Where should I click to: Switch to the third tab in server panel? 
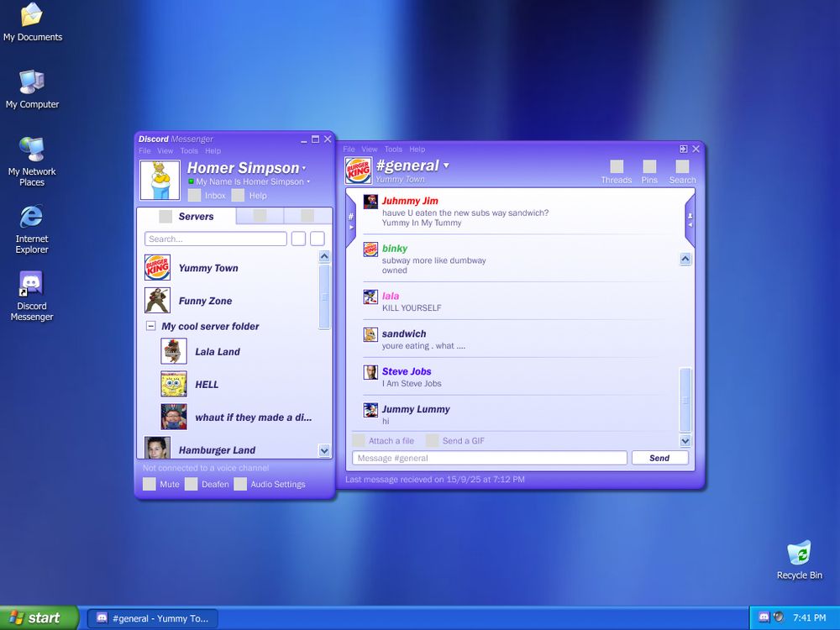pos(307,215)
